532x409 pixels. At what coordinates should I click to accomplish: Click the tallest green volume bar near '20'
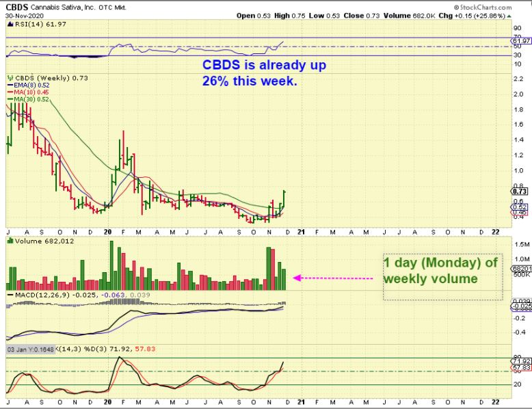tap(111, 265)
